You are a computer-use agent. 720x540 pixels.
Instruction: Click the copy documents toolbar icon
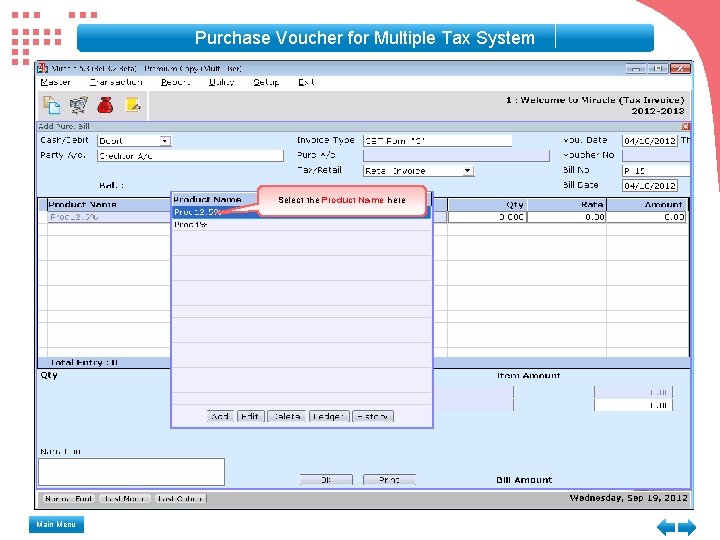(51, 105)
